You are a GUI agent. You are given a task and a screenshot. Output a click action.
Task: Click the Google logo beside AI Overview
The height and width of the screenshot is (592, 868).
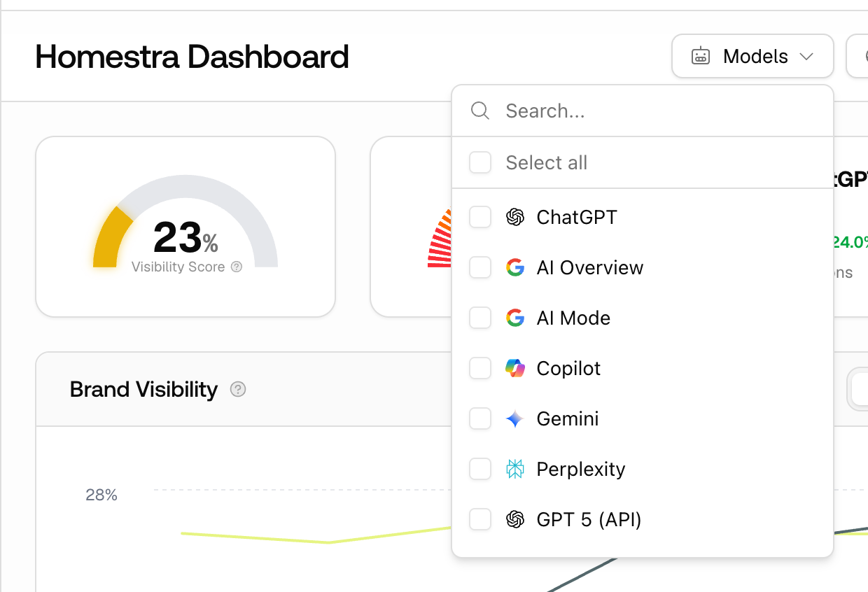515,267
